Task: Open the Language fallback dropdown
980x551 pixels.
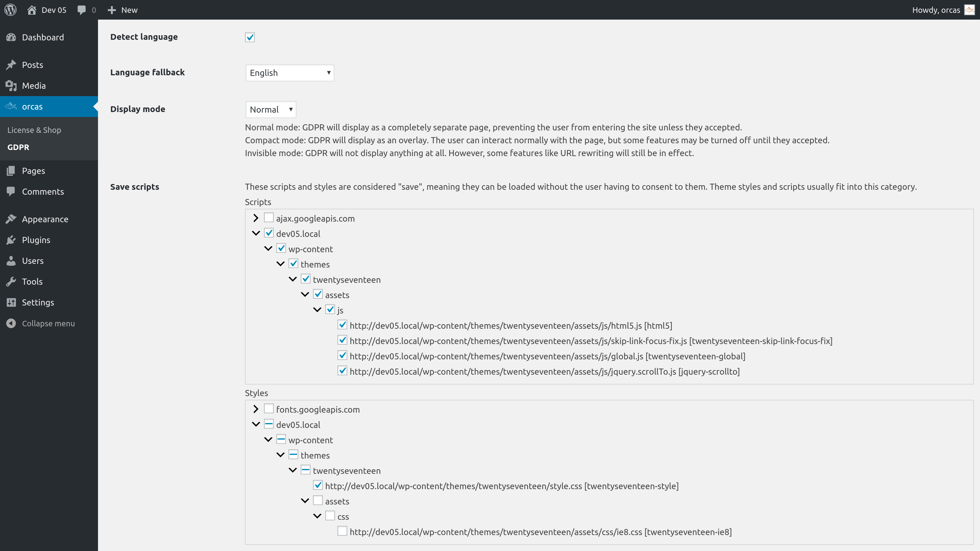Action: coord(289,73)
